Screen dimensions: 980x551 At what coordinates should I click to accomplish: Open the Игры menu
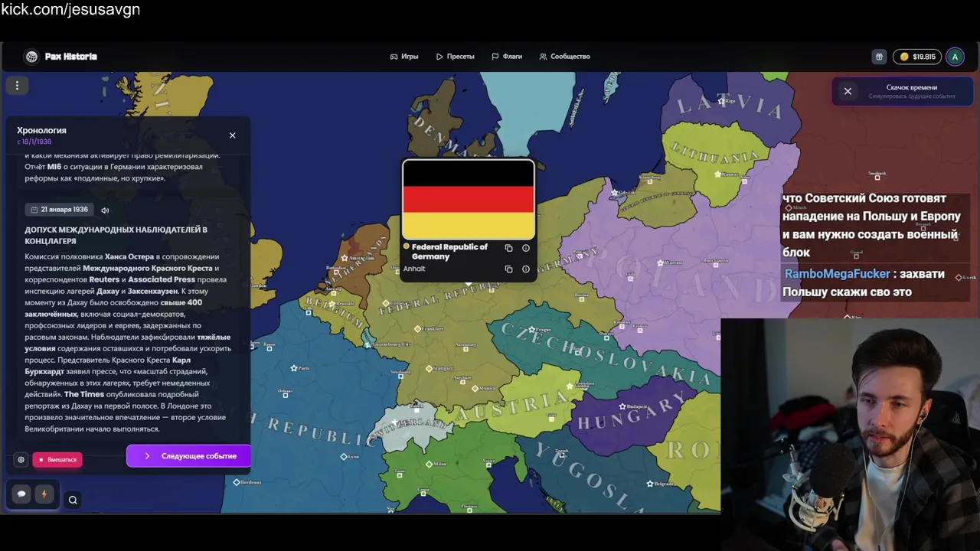[404, 57]
